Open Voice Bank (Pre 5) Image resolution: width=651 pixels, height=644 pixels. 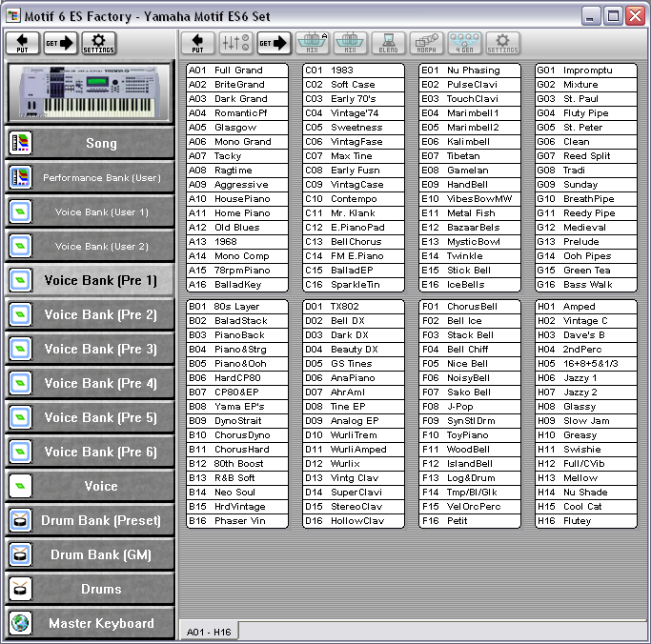coord(90,417)
